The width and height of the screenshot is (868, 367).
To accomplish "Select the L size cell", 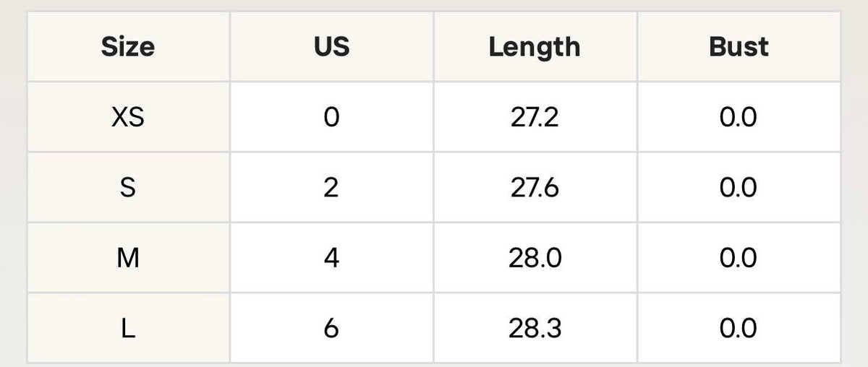I will coord(128,328).
